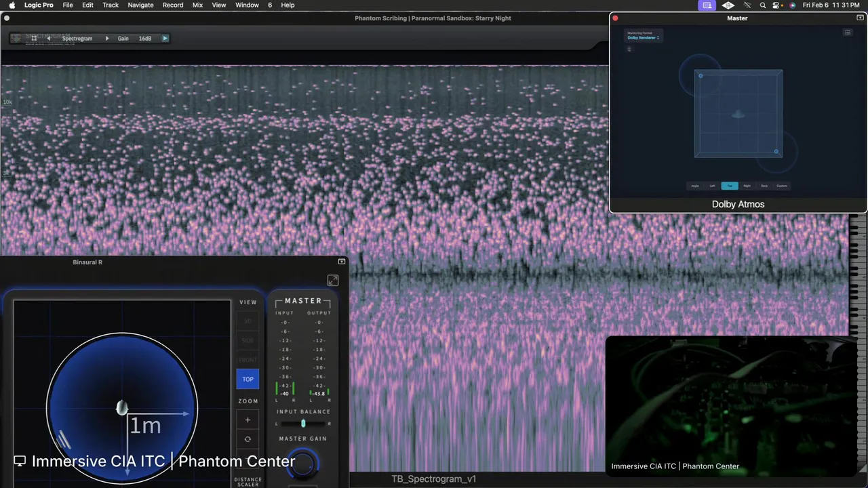This screenshot has width=868, height=488.
Task: Click the upper-left object dot in Atmos room
Action: [701, 76]
